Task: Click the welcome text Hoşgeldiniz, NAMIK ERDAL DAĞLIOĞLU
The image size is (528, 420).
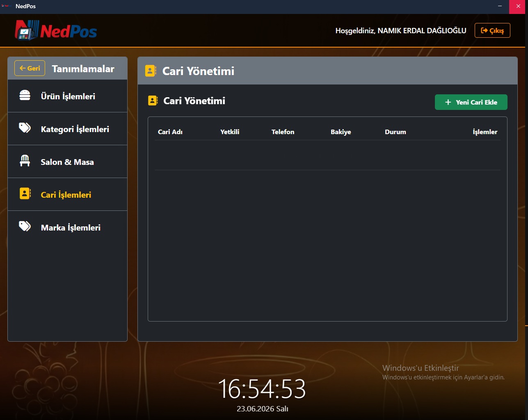Action: (401, 31)
